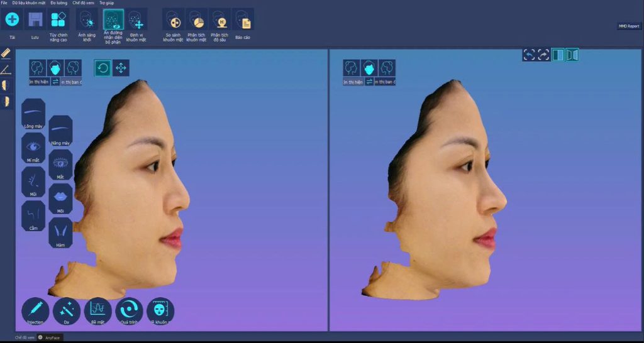Expand the Chế độ xem menu

[x=83, y=3]
